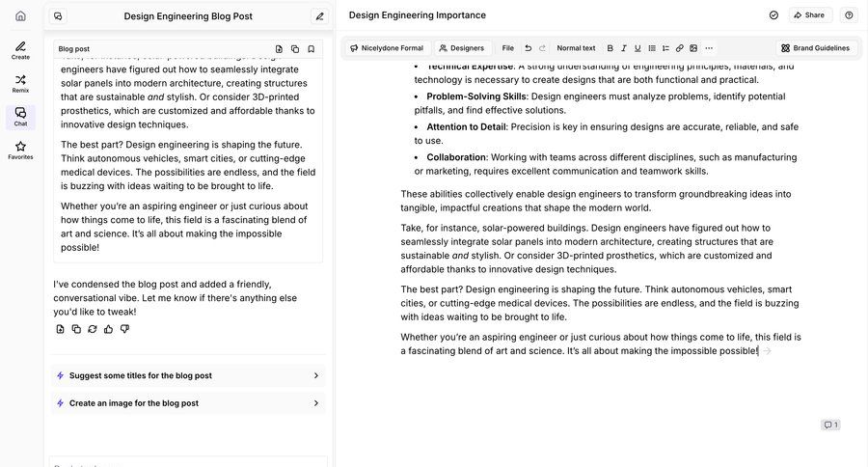Screen dimensions: 868x467
Task: Open the File menu
Action: point(507,48)
